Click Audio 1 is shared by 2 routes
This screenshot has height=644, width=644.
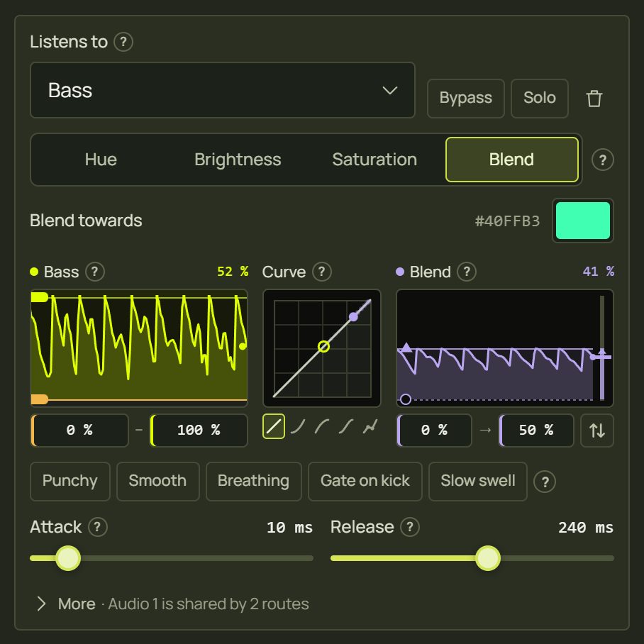(209, 604)
